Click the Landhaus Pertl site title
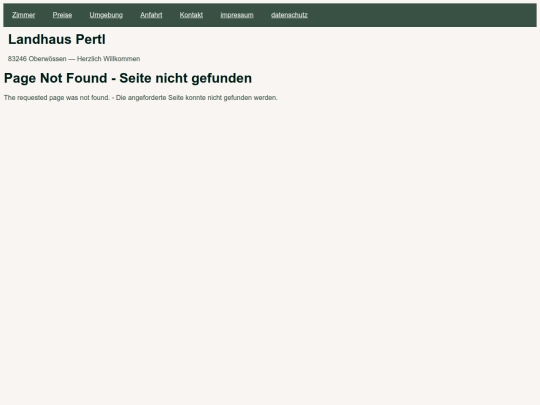The width and height of the screenshot is (540, 405). click(57, 39)
